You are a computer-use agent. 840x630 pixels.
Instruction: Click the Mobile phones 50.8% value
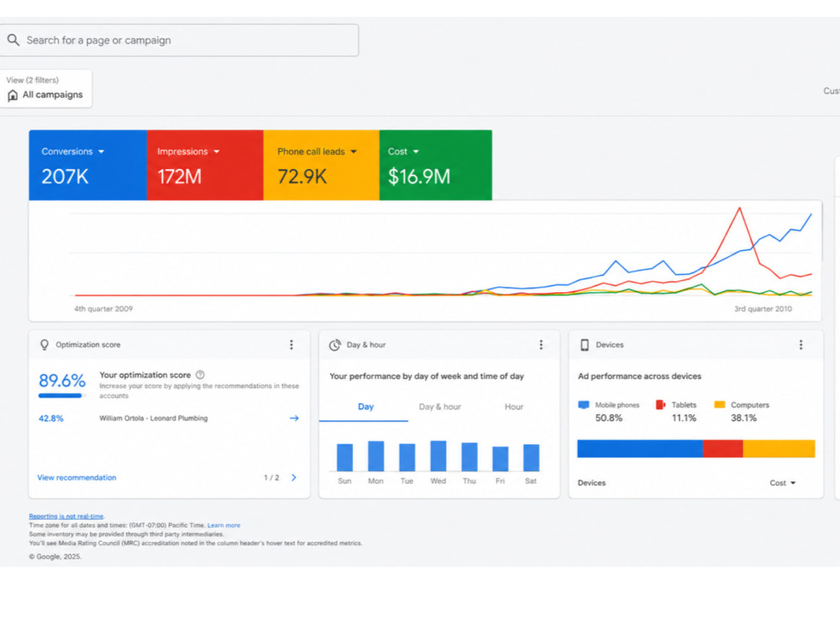tap(608, 417)
